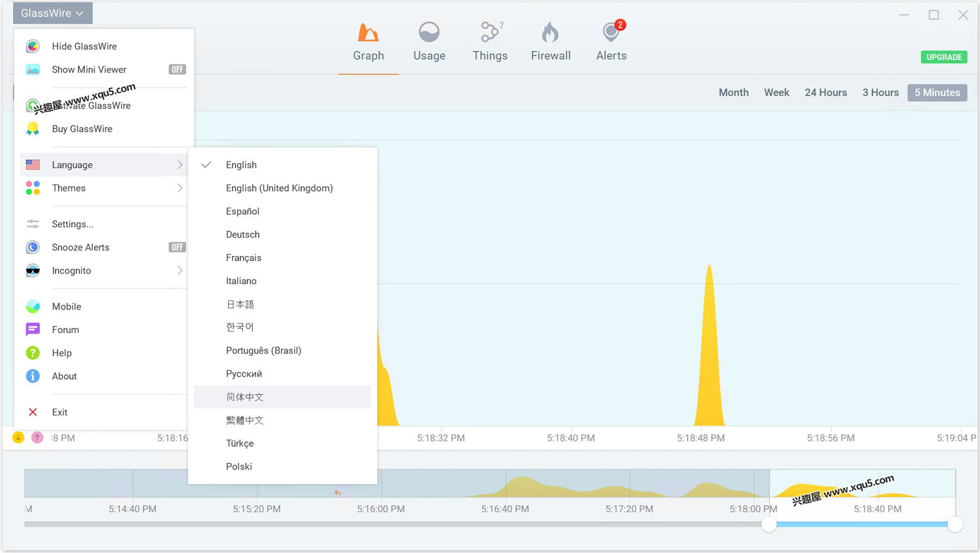The height and width of the screenshot is (553, 980).
Task: Click the Mobile menu label
Action: coord(67,306)
